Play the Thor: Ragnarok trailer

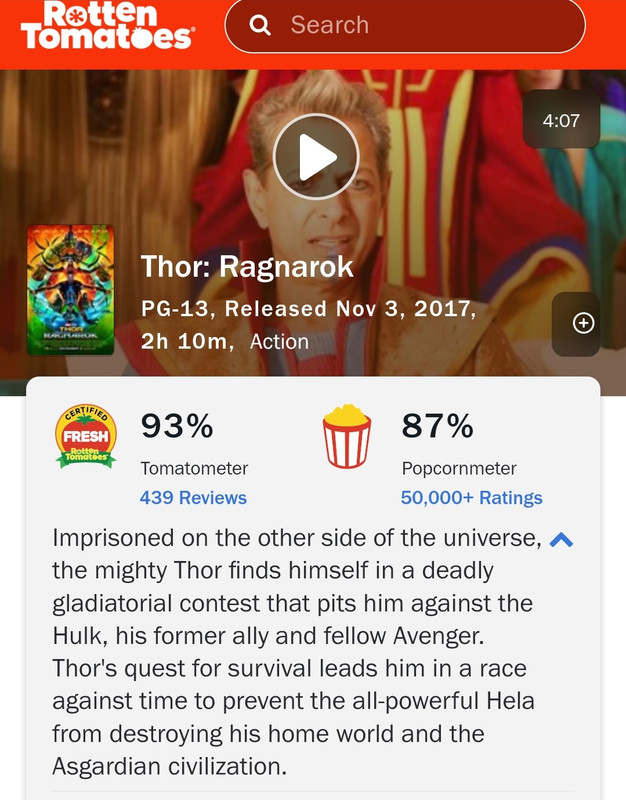(x=316, y=157)
